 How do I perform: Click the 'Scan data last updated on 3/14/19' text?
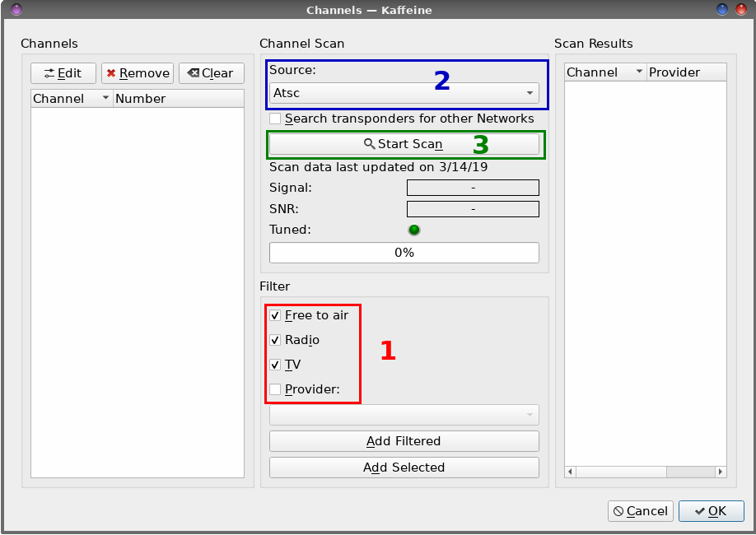coord(379,167)
